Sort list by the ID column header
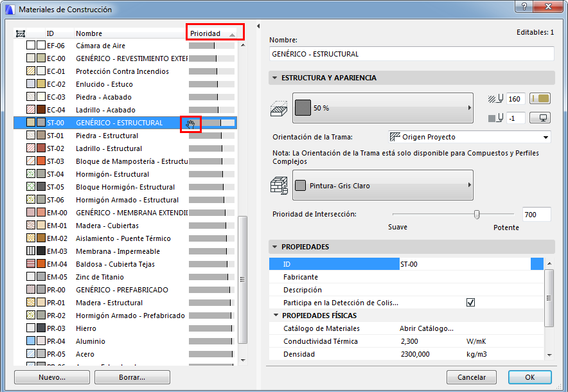Viewport: 568px width, 392px height. click(x=59, y=33)
